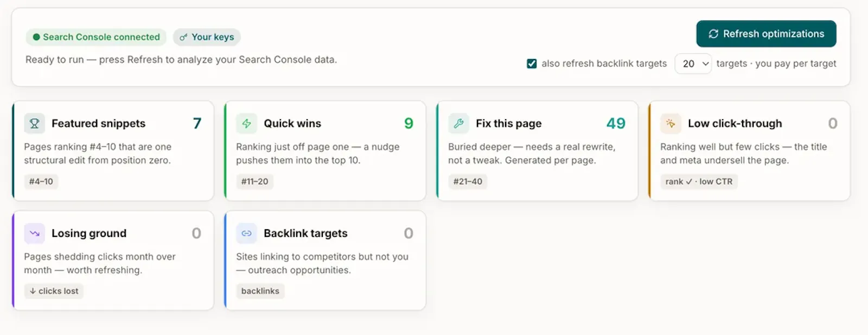
Task: Click the Ready to run status message
Action: tap(181, 60)
